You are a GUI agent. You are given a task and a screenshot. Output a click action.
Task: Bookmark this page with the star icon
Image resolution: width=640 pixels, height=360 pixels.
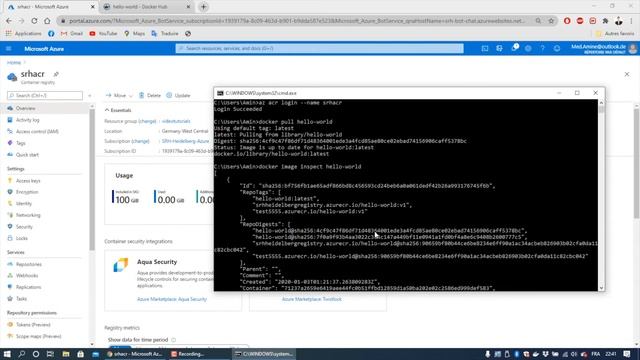(551, 21)
